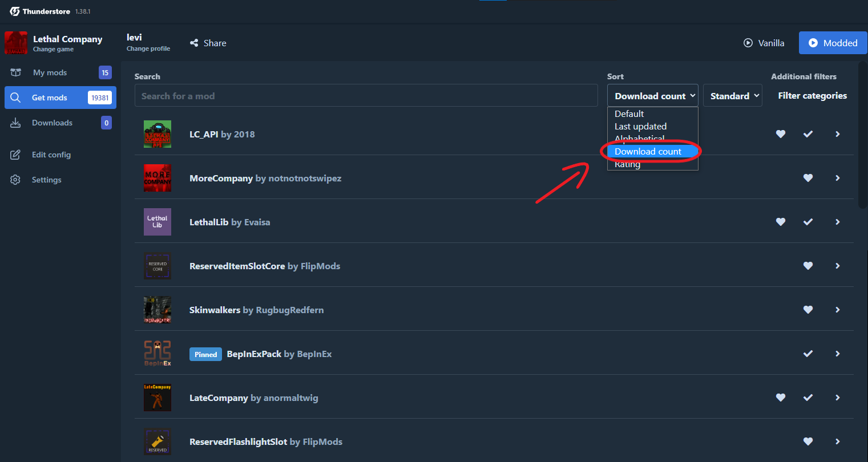Click the heart icon on Skinwalkers row
The width and height of the screenshot is (868, 462).
tap(808, 310)
